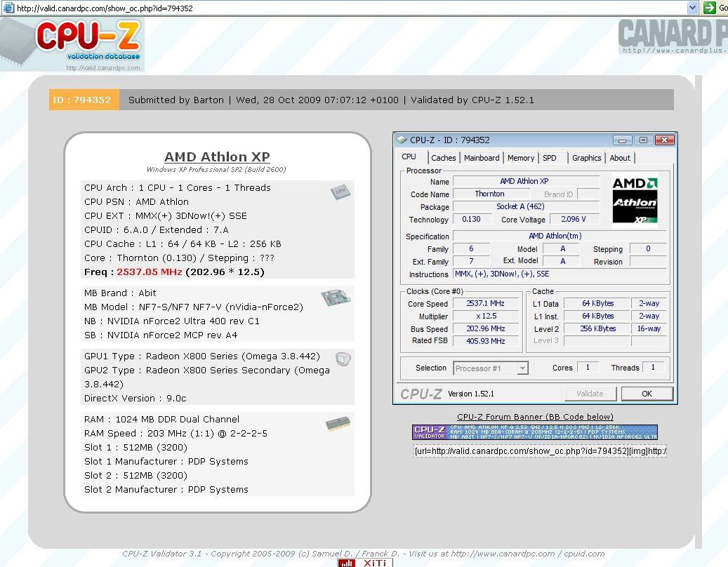Click the 'MB Model : NF7-S/NF7 NF7-V' line
Image resolution: width=728 pixels, height=567 pixels.
tap(194, 307)
